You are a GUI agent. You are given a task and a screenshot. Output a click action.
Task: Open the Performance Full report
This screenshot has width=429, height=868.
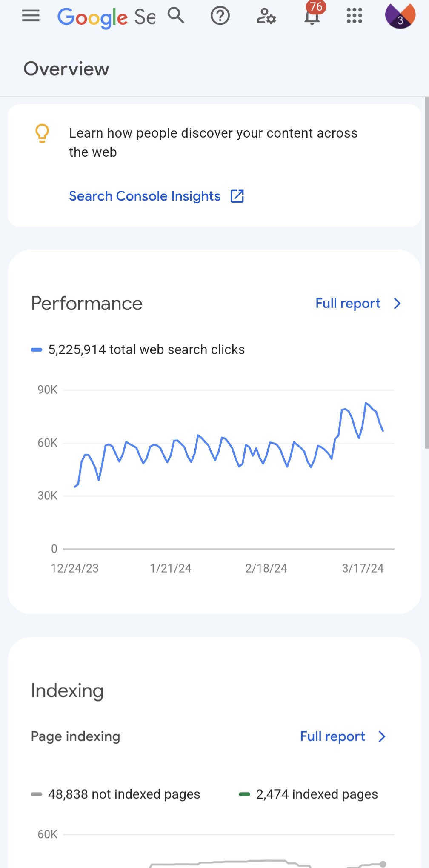[348, 304]
